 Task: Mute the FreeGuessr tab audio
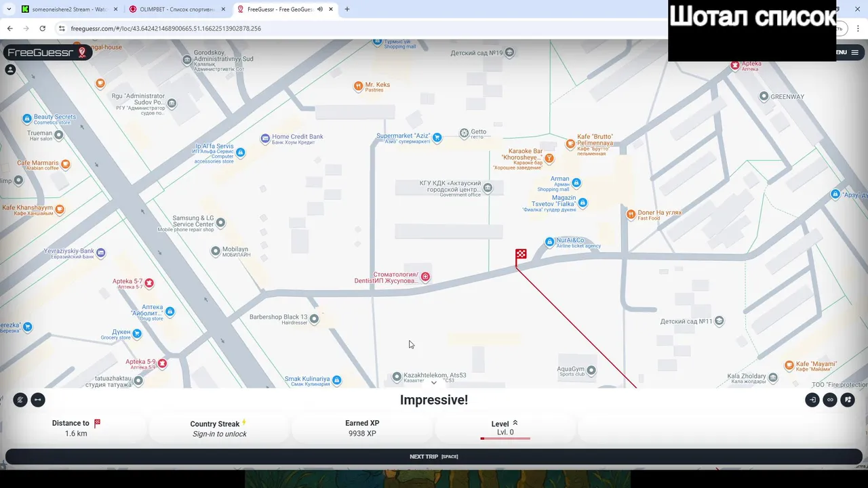[319, 9]
